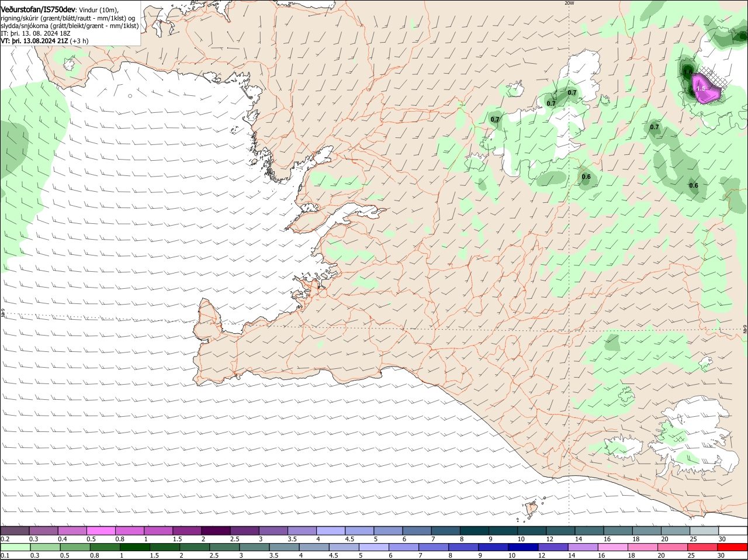Click the 1.6 precipitation value on the map

(x=690, y=72)
